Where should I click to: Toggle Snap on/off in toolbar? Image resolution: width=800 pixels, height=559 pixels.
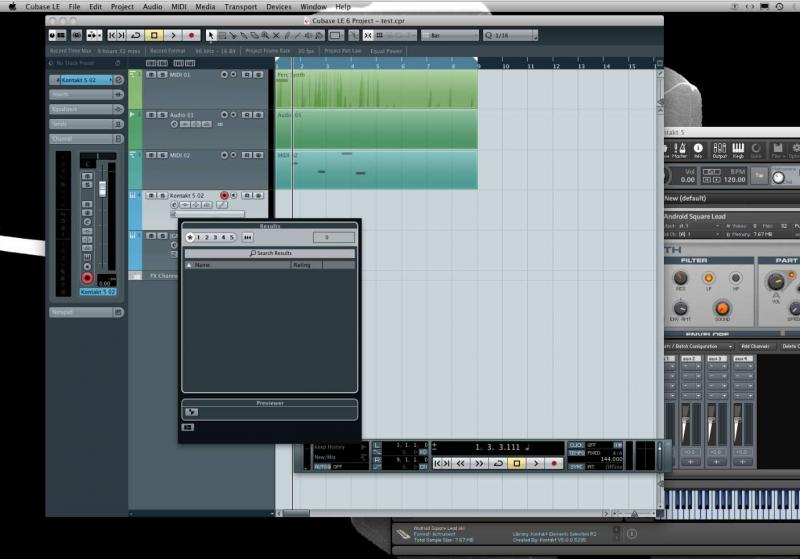tap(368, 35)
